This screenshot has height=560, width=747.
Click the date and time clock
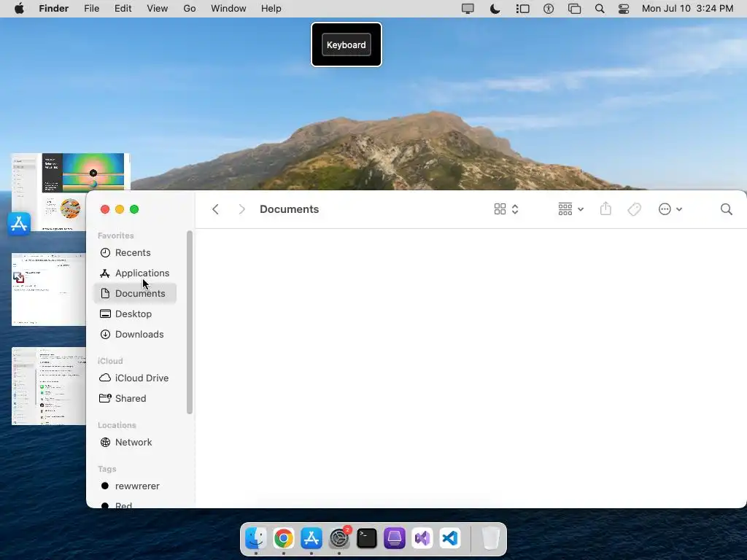[687, 9]
